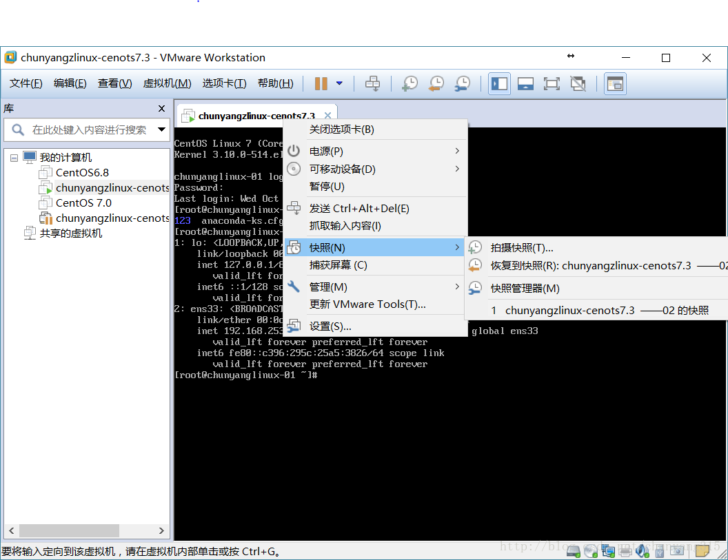The width and height of the screenshot is (728, 560).
Task: Select 我的计算机 in the library tree
Action: (x=65, y=158)
